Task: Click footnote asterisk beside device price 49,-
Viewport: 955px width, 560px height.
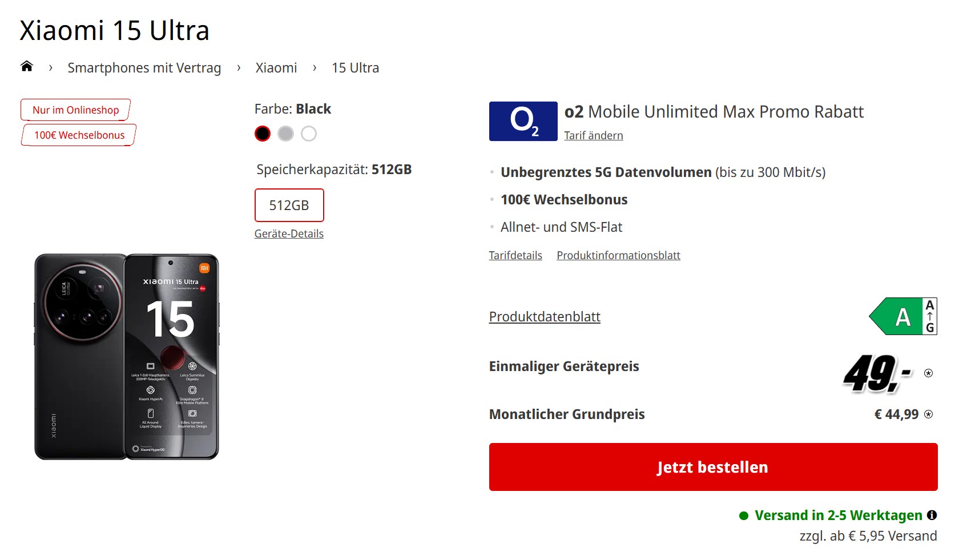Action: (x=928, y=373)
